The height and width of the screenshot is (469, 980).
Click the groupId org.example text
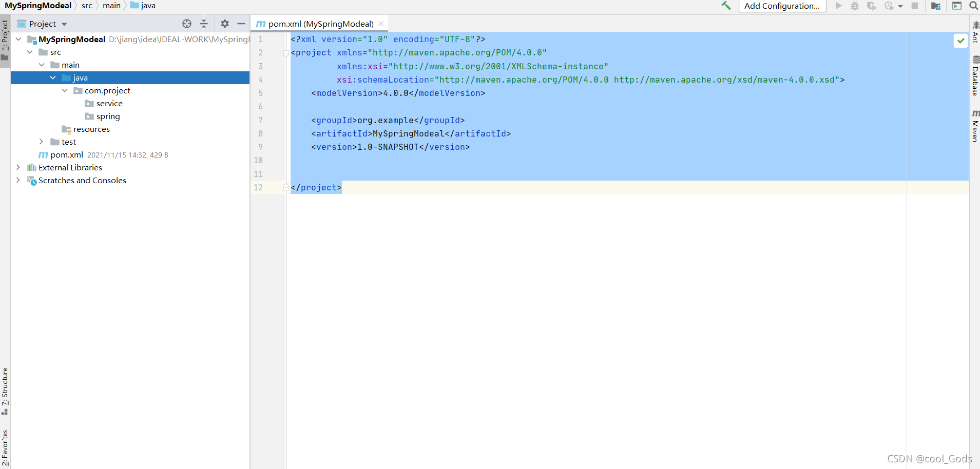388,120
